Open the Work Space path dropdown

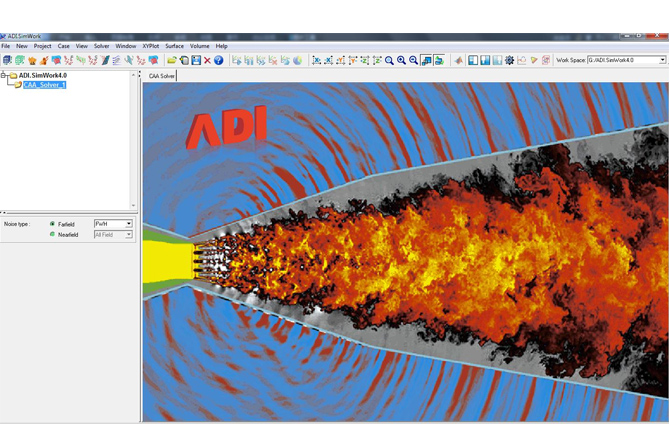click(662, 60)
